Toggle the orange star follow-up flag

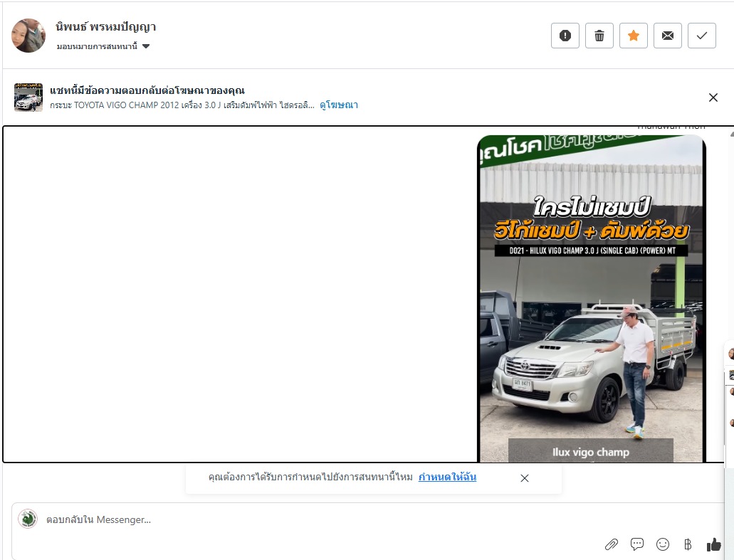(x=634, y=36)
